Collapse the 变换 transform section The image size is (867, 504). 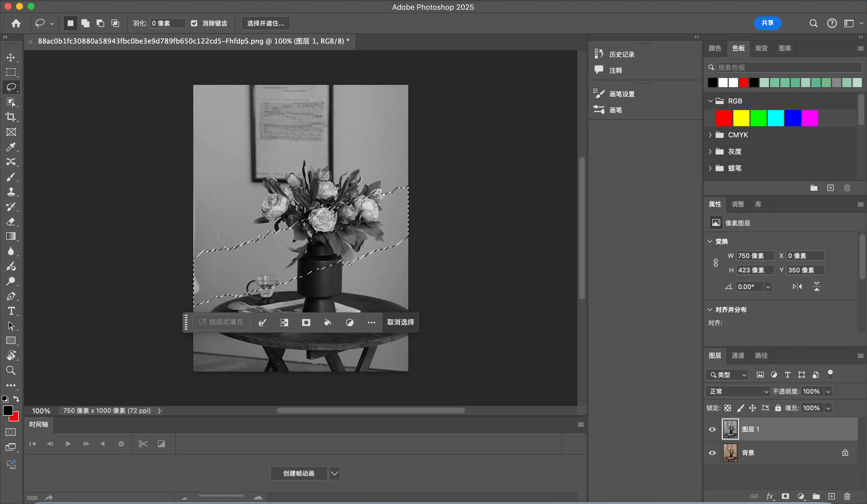(x=710, y=241)
